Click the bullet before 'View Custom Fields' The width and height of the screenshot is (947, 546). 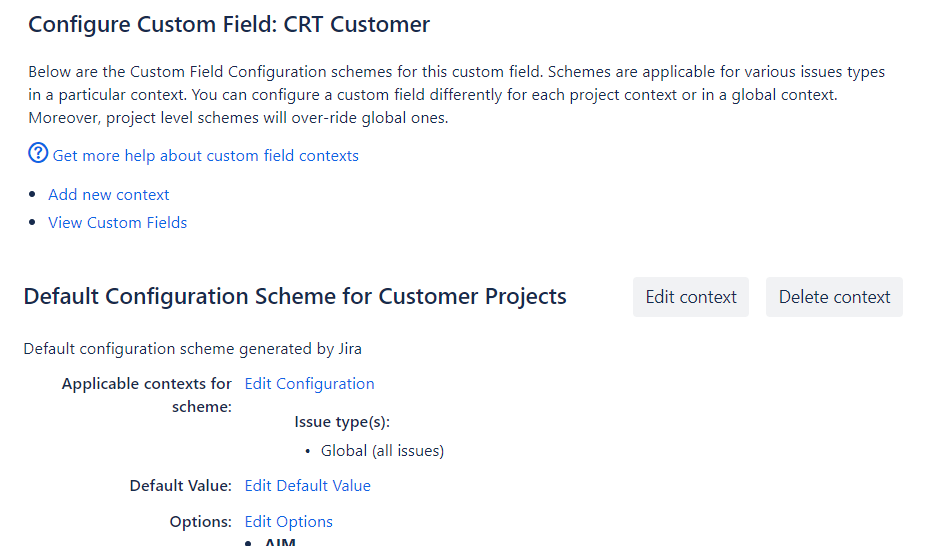[35, 223]
